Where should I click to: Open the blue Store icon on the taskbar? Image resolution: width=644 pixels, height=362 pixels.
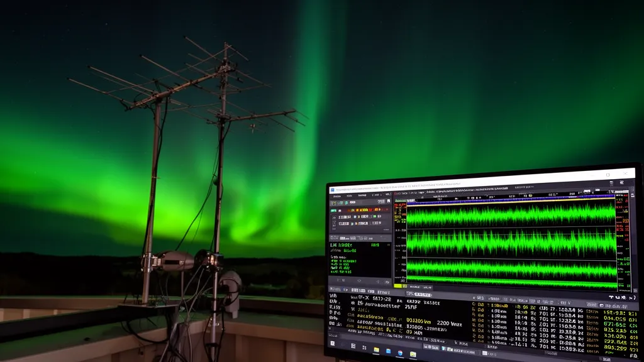click(x=388, y=351)
